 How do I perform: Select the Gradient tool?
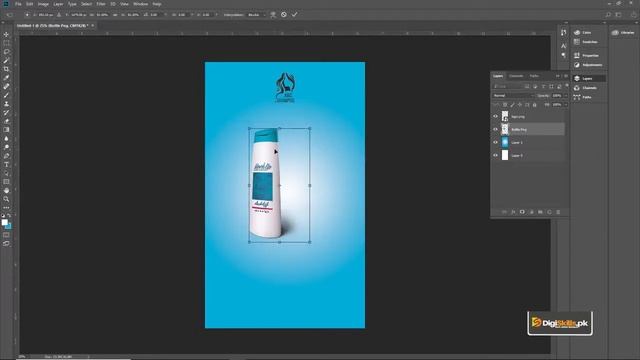pyautogui.click(x=6, y=130)
